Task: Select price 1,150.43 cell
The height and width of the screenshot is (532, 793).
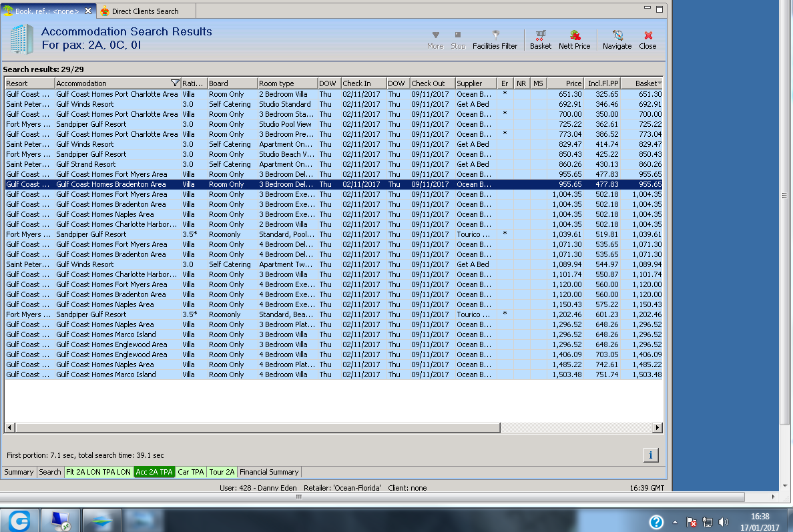Action: 567,304
